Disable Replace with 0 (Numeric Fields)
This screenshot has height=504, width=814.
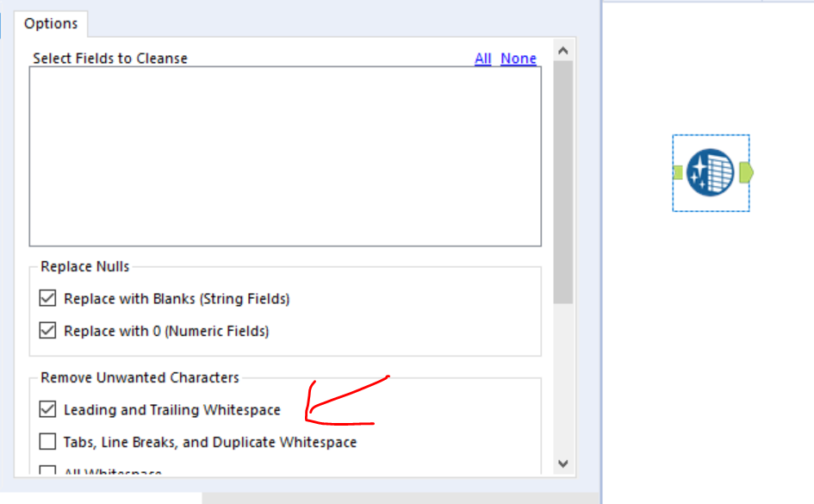coord(47,330)
